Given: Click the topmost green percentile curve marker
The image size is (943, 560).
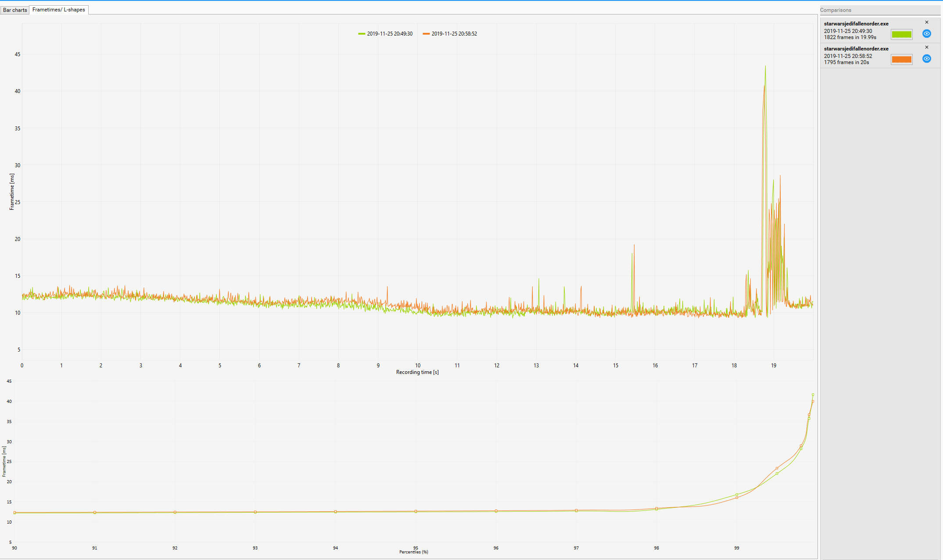Looking at the screenshot, I should 813,395.
